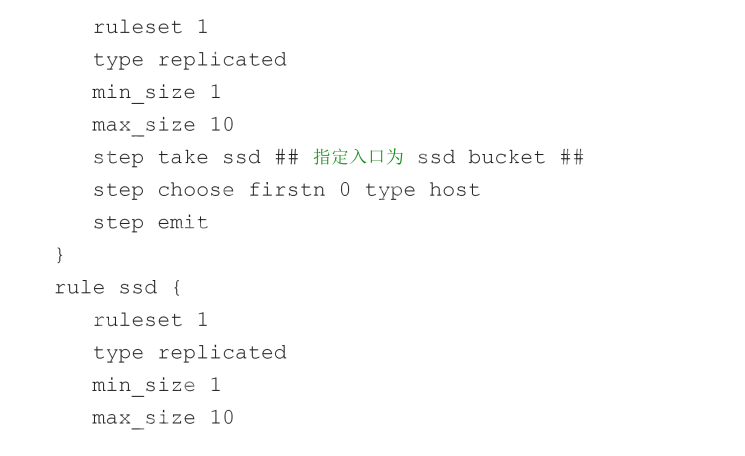Click "ssd" directly after "step take"

pyautogui.click(x=241, y=157)
